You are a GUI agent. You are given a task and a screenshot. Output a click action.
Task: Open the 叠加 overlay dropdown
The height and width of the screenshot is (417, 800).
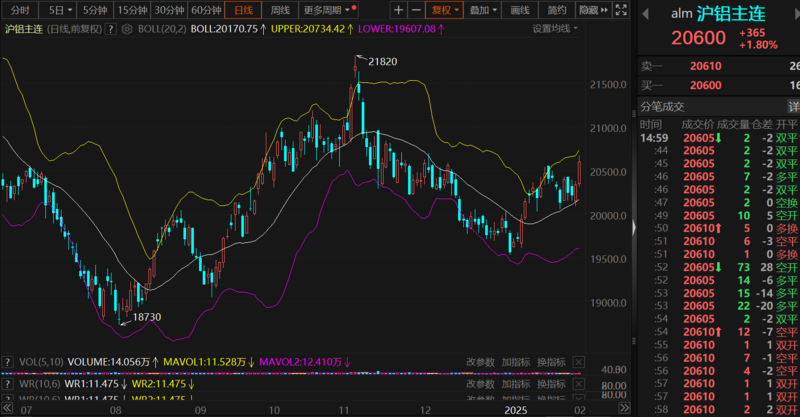pyautogui.click(x=484, y=9)
